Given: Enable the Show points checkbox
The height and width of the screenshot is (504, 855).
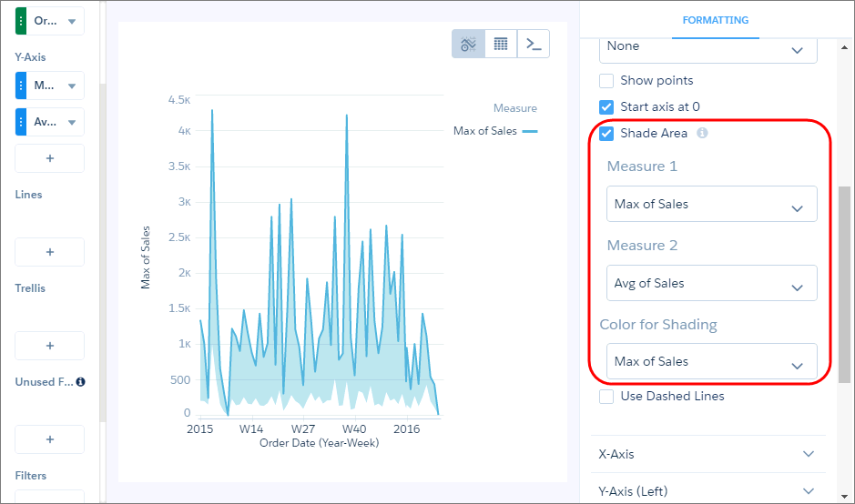Looking at the screenshot, I should tap(606, 81).
